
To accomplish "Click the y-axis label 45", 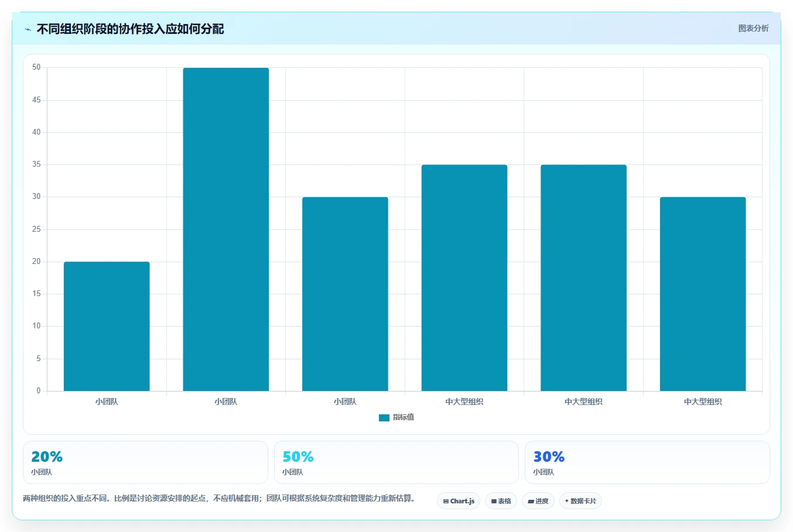I will [36, 100].
